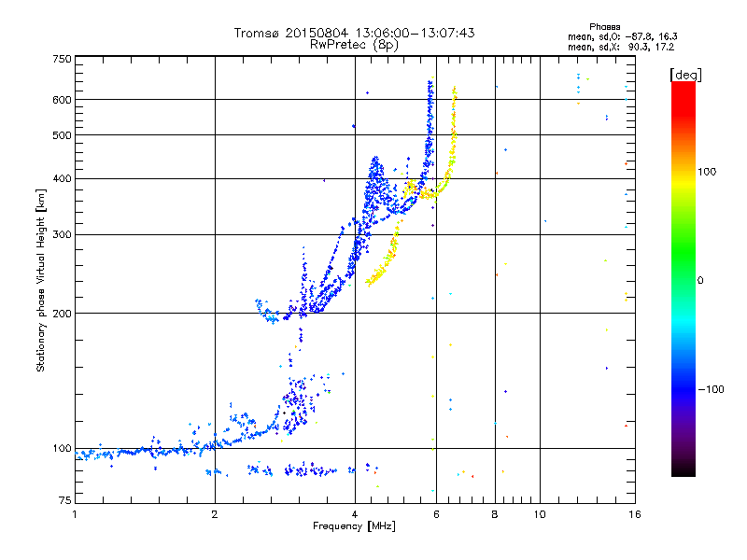Screen dimensions: 747x560
Task: Click the y-axis tick label '100'
Action: (x=63, y=448)
